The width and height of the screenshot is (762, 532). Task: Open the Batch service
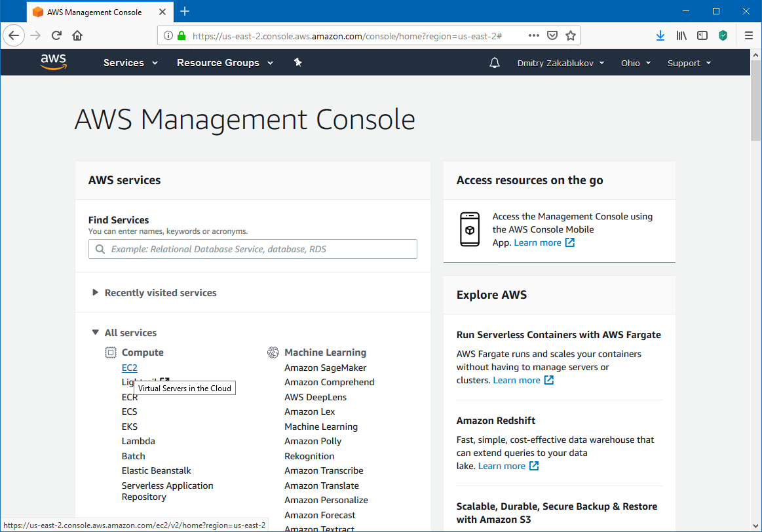click(133, 456)
